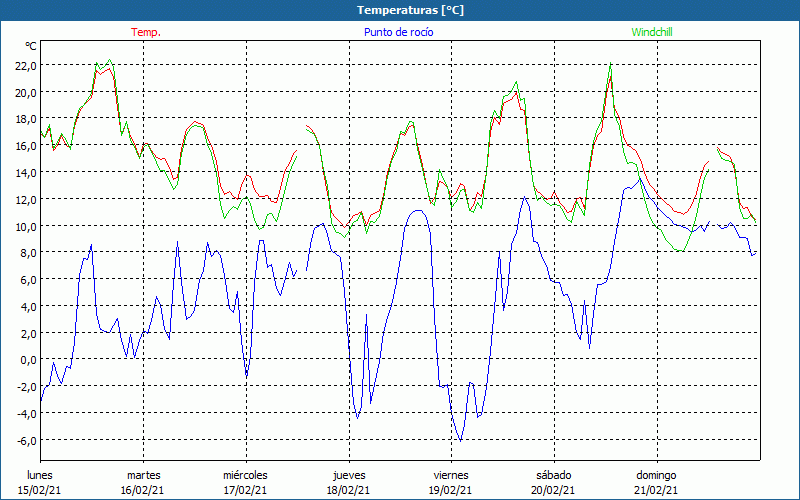Click the lunes day label

click(40, 475)
